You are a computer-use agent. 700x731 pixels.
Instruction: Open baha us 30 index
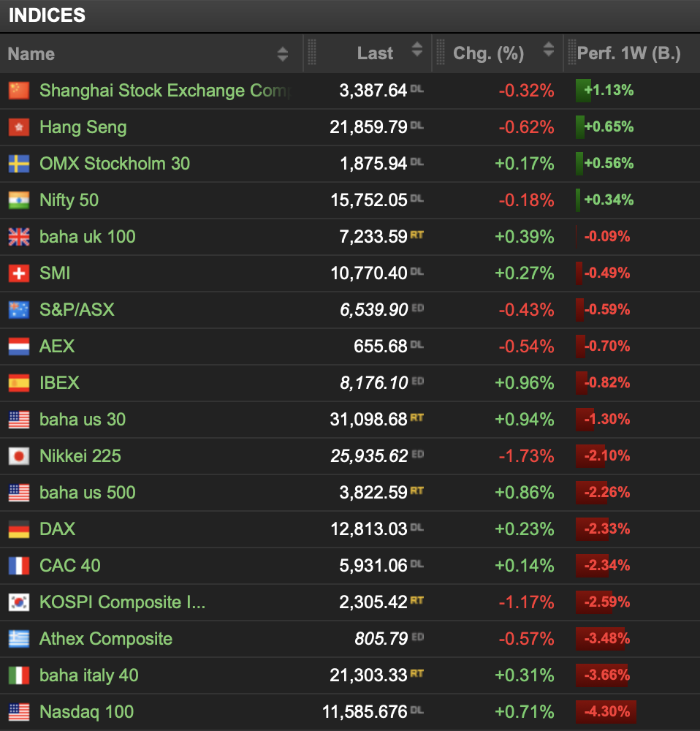[83, 420]
